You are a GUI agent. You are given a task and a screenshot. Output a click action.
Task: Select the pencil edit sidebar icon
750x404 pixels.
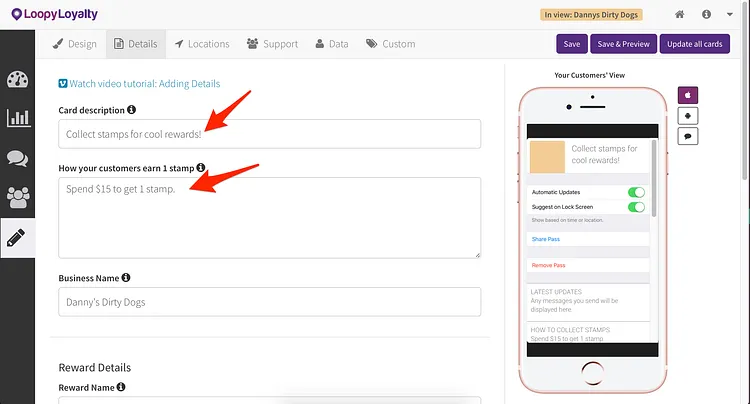[x=16, y=238]
